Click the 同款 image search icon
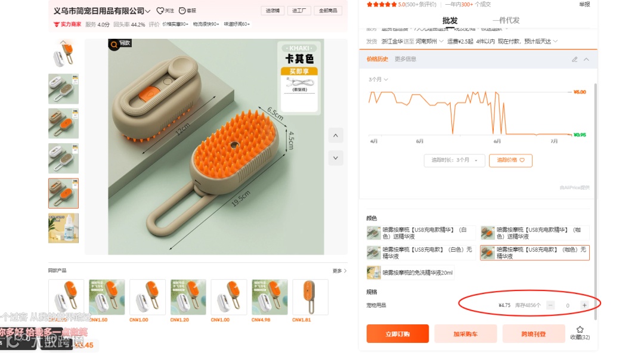 114,44
